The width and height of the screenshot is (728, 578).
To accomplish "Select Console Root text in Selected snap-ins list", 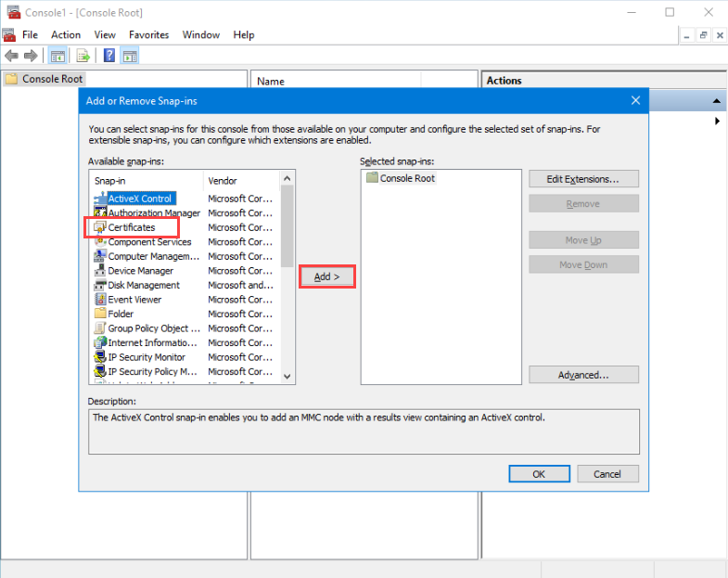I will (407, 178).
